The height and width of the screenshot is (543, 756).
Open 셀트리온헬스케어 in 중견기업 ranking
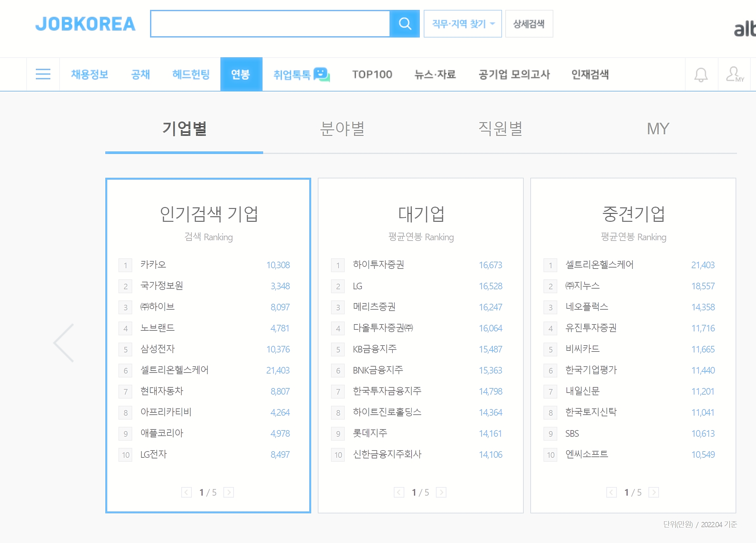599,265
